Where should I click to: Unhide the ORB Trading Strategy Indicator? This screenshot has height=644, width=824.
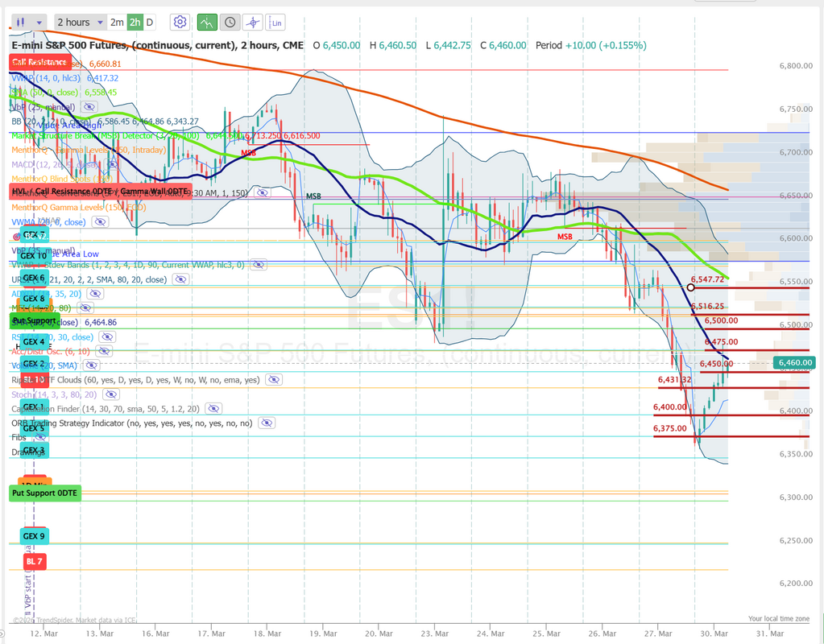(x=266, y=423)
